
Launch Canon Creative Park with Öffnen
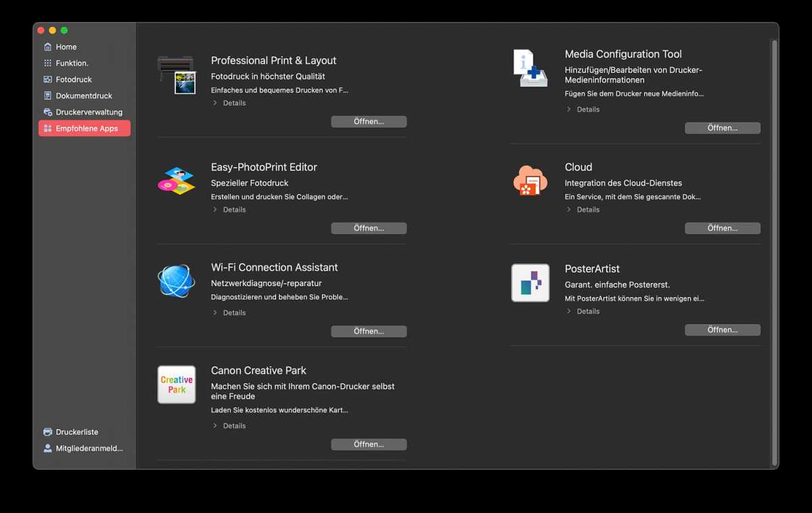(x=369, y=444)
